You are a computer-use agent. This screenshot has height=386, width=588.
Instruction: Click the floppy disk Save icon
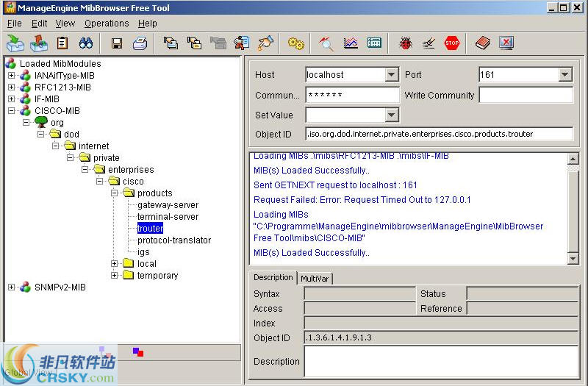(x=117, y=43)
